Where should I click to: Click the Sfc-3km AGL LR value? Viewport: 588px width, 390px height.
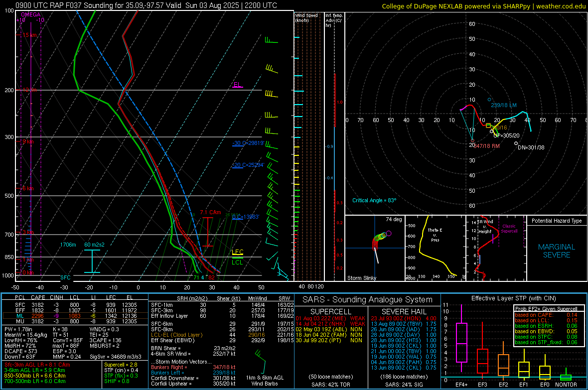37,365
